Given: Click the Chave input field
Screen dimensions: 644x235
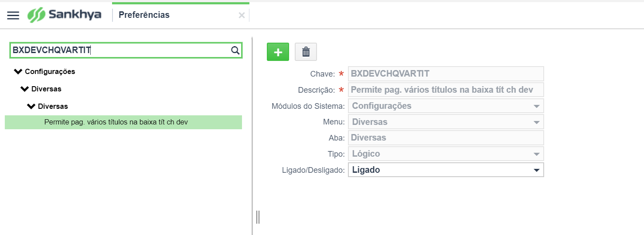Looking at the screenshot, I should click(x=446, y=74).
